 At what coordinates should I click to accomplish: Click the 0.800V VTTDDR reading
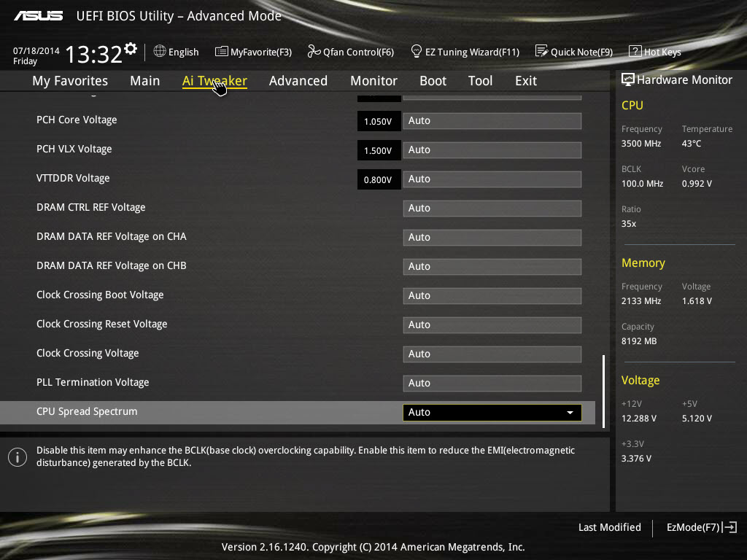tap(379, 179)
